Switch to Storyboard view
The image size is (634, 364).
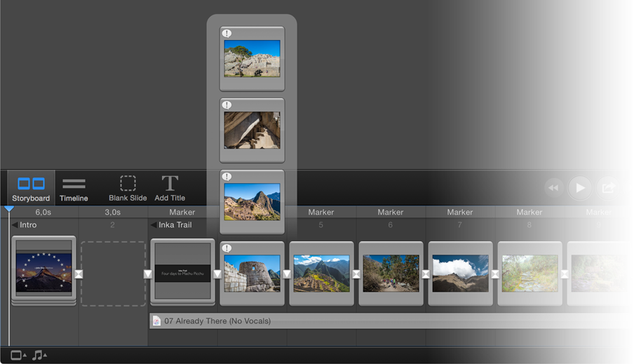coord(31,188)
